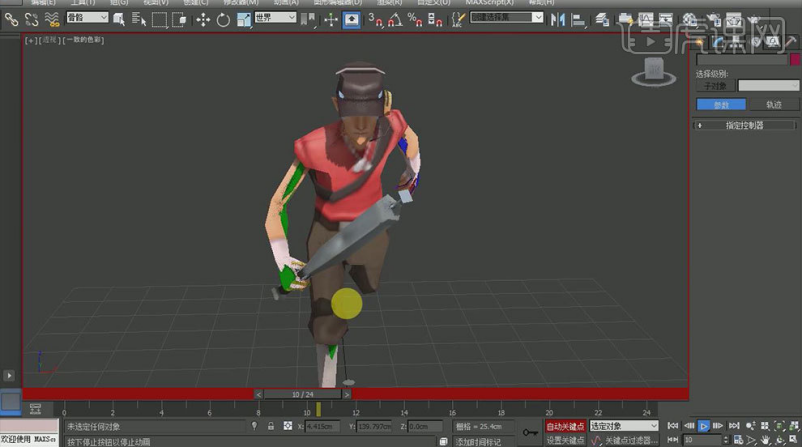Open the Curve Editor icon

pos(646,20)
